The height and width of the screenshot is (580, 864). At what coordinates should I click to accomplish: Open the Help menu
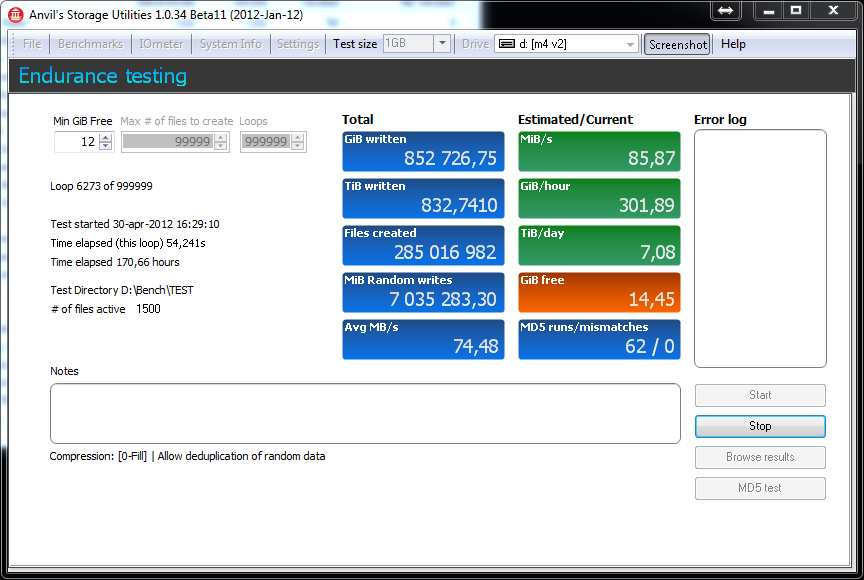[733, 44]
